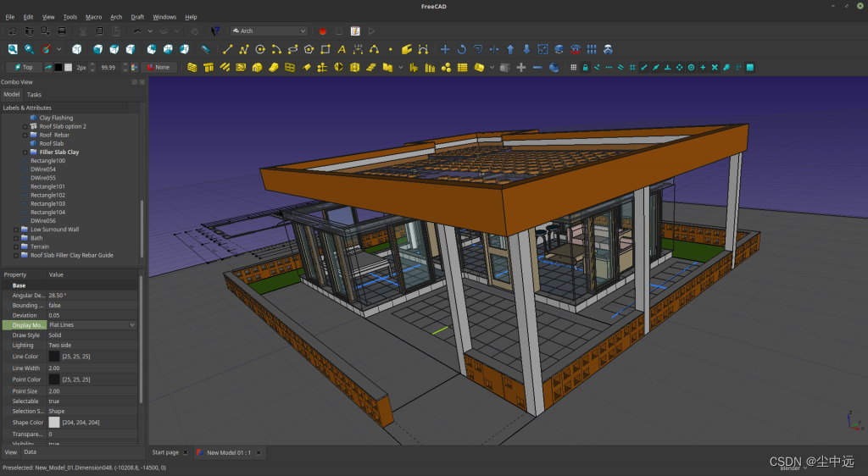Open the measure distance ruler tool
This screenshot has width=868, height=476.
[x=205, y=49]
